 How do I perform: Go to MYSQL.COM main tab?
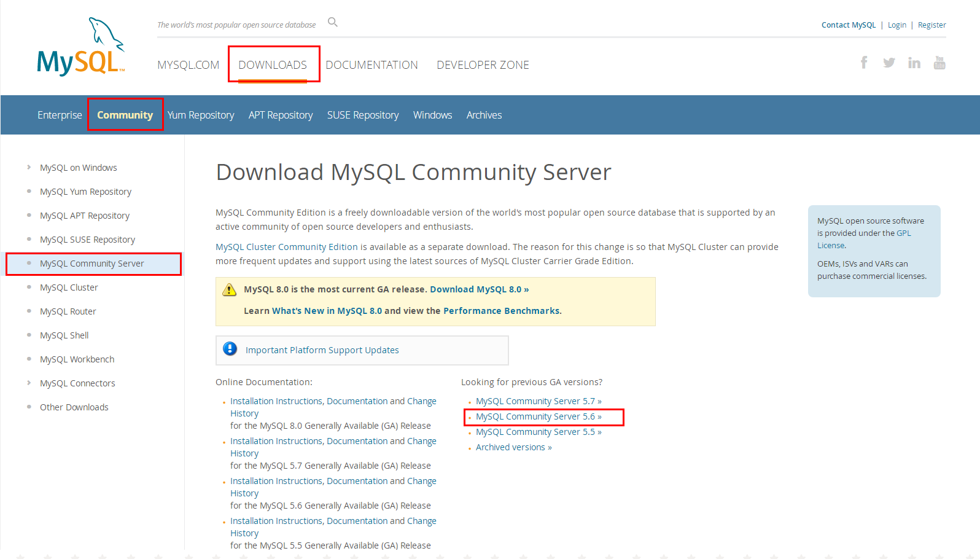(x=188, y=65)
